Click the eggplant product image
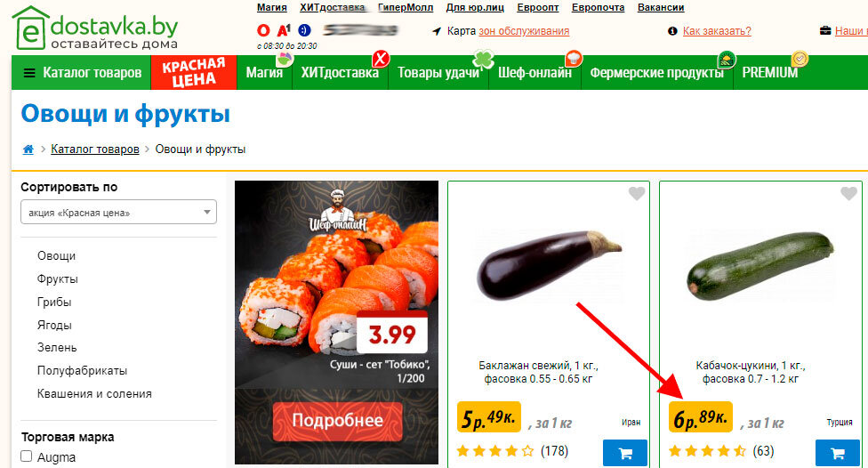This screenshot has width=868, height=468. (x=548, y=265)
